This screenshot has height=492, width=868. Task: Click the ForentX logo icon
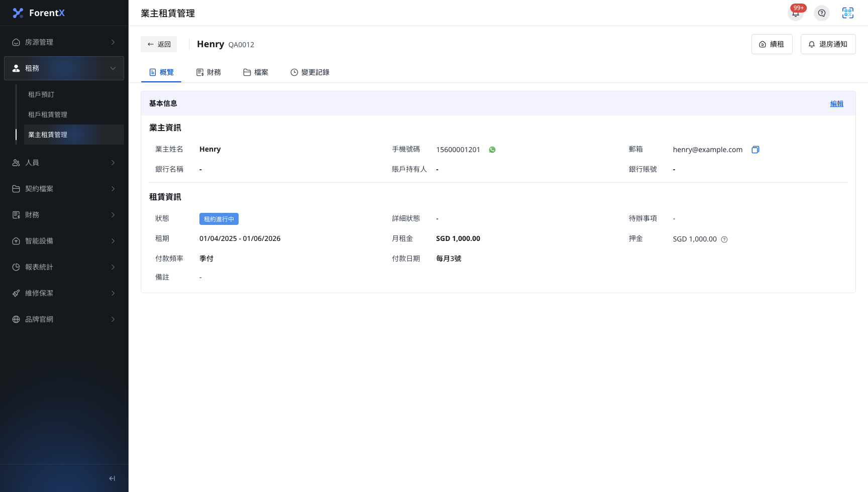point(18,13)
